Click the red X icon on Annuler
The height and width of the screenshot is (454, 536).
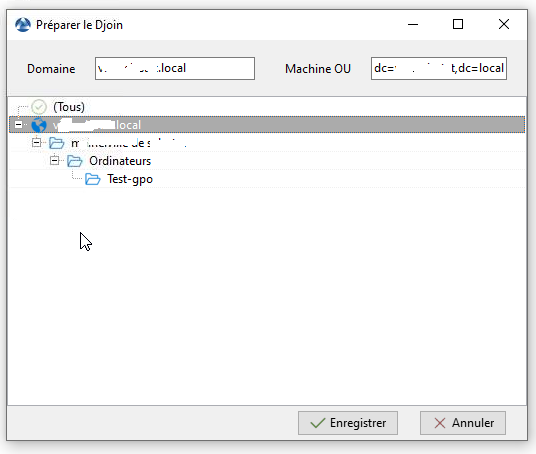(x=440, y=423)
